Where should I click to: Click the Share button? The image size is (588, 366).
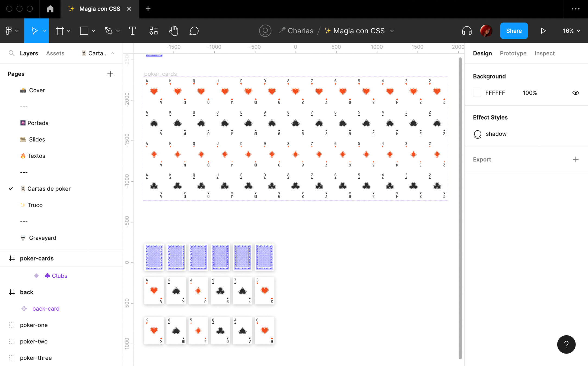(514, 31)
